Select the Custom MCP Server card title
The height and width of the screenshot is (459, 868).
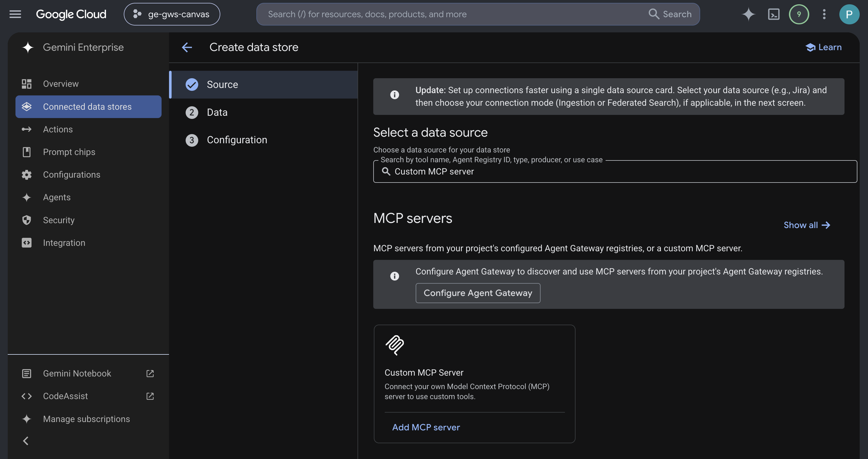(x=424, y=373)
